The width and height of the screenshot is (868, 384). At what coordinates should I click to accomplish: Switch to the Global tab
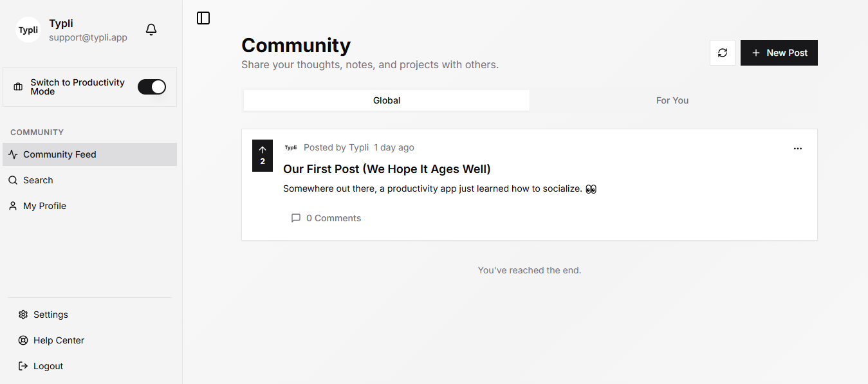387,100
